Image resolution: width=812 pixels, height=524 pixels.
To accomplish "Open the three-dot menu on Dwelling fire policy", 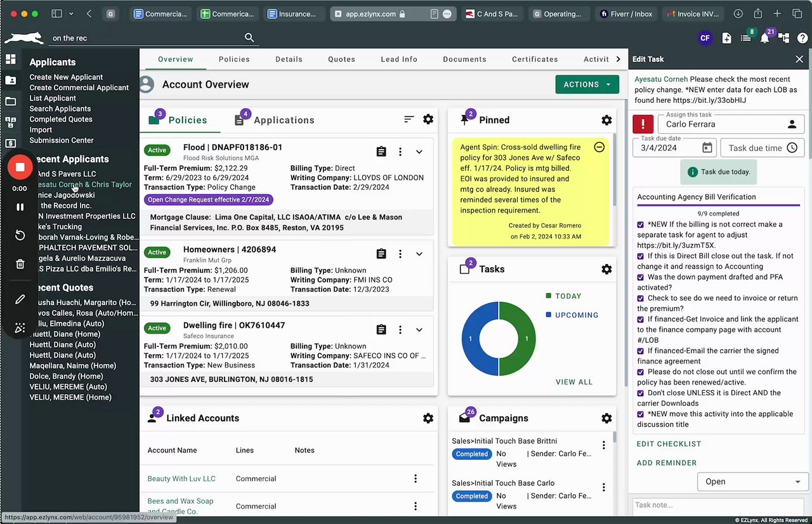I will pos(400,329).
